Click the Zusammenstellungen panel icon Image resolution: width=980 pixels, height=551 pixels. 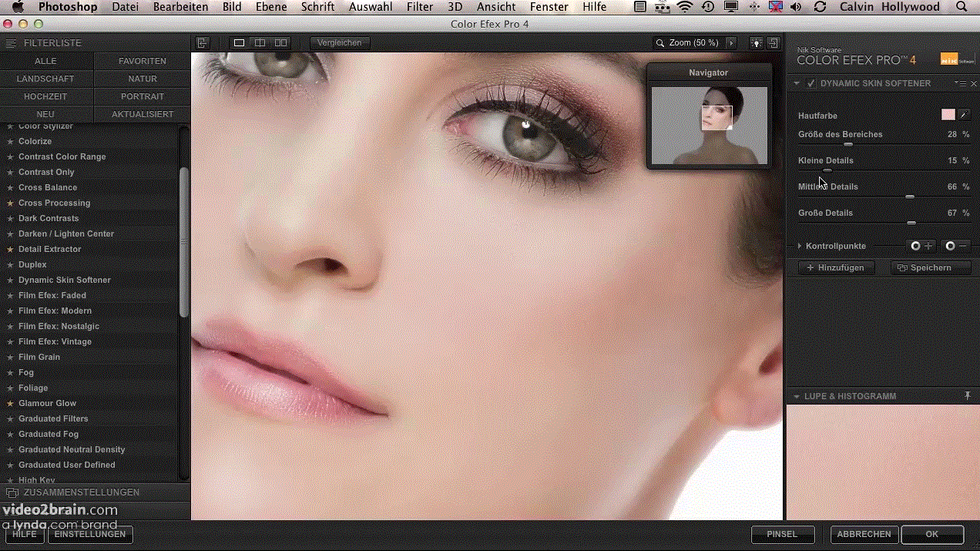(12, 492)
